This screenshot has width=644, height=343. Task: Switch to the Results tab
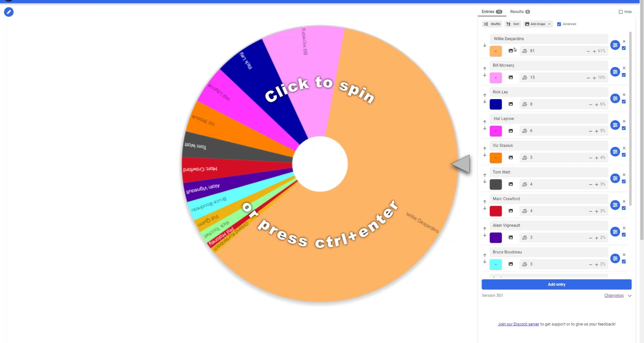click(520, 12)
